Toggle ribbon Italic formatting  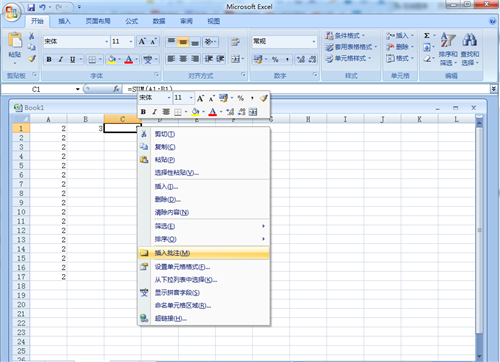(x=61, y=60)
